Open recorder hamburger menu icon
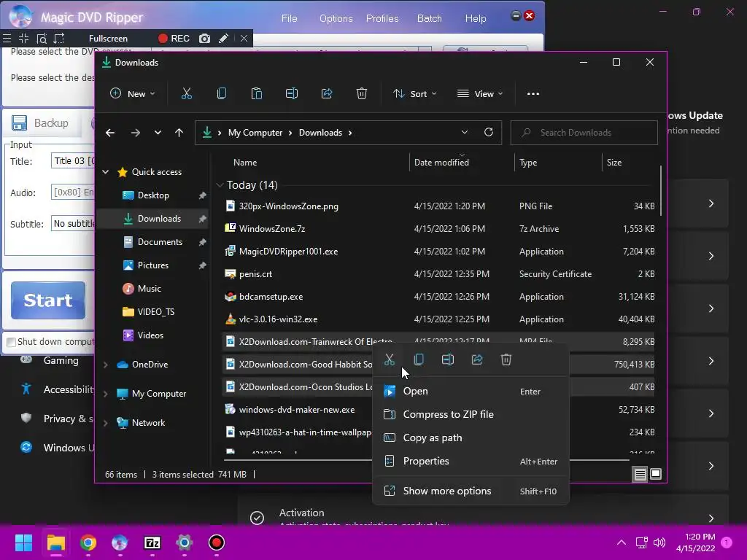747x560 pixels. pos(7,39)
